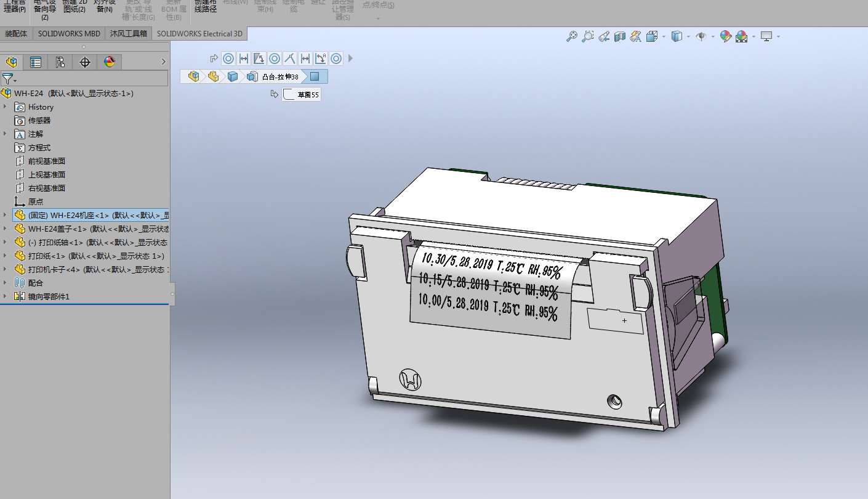Click the collapse handle on the feature panel edge

[172, 294]
